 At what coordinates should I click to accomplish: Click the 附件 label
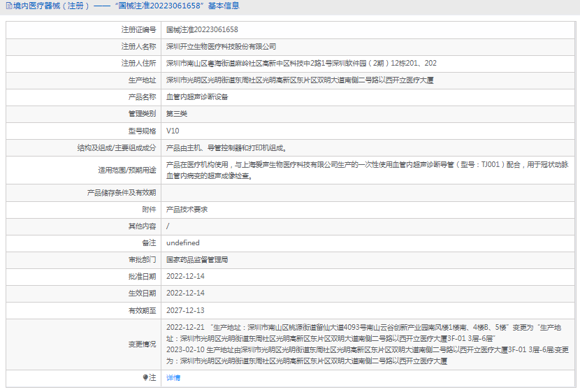click(x=149, y=210)
